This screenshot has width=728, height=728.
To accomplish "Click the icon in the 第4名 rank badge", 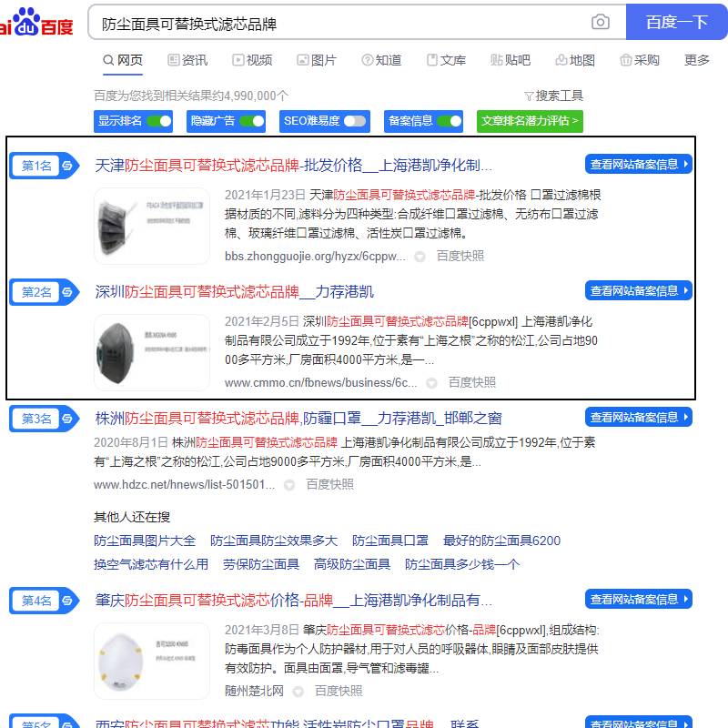I will (x=67, y=601).
